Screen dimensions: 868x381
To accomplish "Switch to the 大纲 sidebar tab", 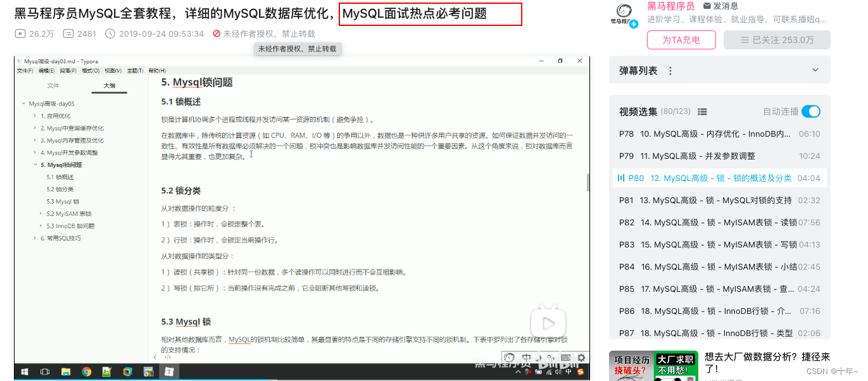I will [110, 85].
